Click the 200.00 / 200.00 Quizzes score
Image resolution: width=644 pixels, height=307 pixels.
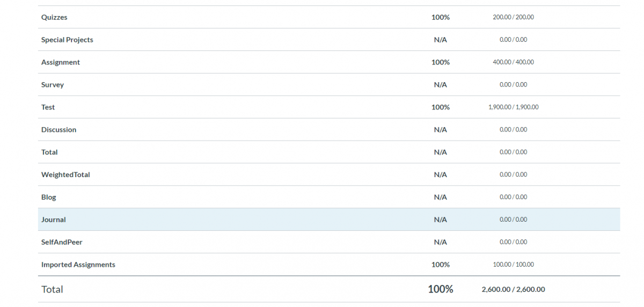(x=514, y=17)
